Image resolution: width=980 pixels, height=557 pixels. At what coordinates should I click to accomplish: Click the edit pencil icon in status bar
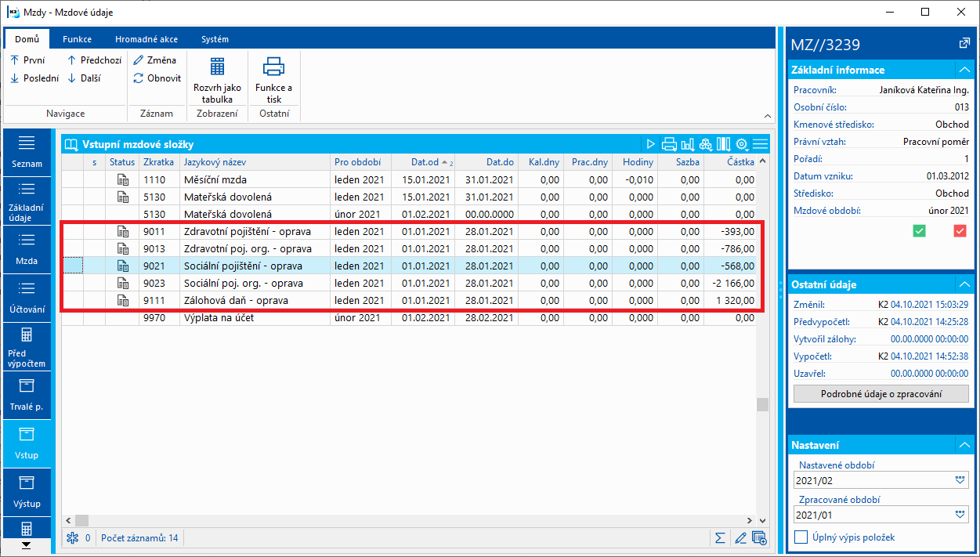740,537
